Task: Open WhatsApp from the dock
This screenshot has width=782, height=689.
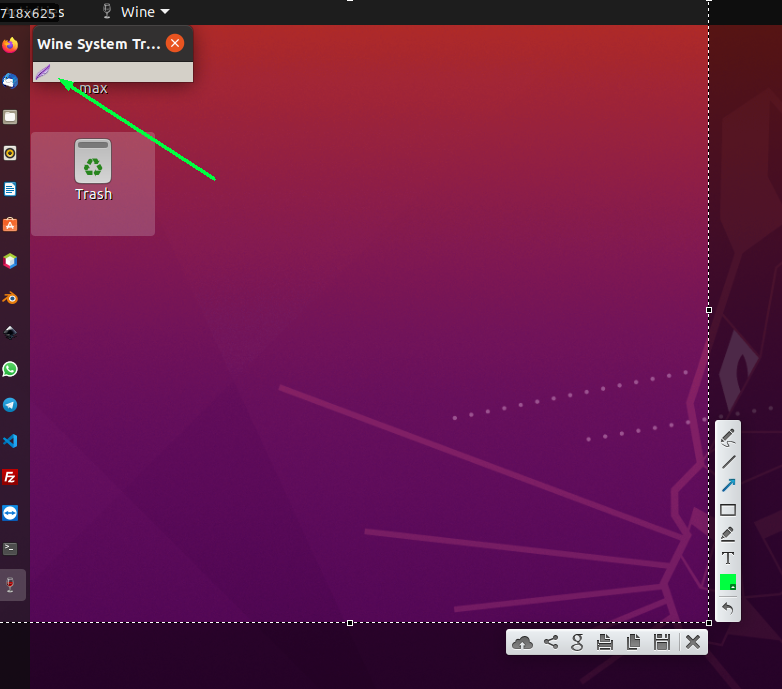Action: click(x=10, y=369)
